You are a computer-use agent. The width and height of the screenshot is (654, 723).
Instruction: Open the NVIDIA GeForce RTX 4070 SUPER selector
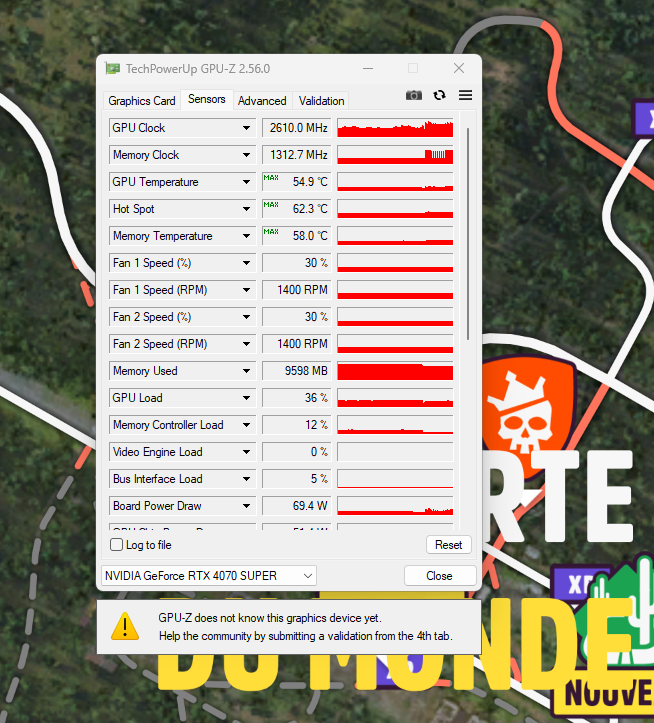(x=209, y=575)
